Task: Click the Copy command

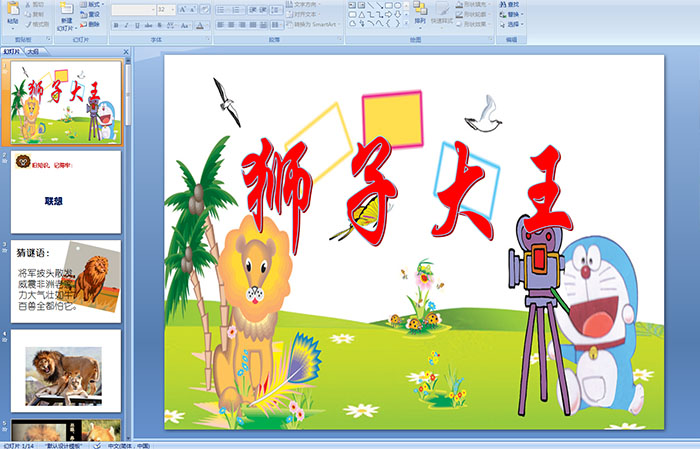Action: point(34,14)
